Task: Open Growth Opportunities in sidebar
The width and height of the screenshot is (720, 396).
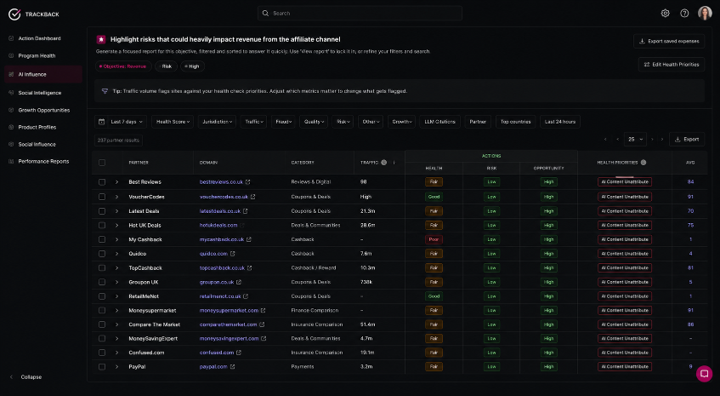Action: (43, 110)
